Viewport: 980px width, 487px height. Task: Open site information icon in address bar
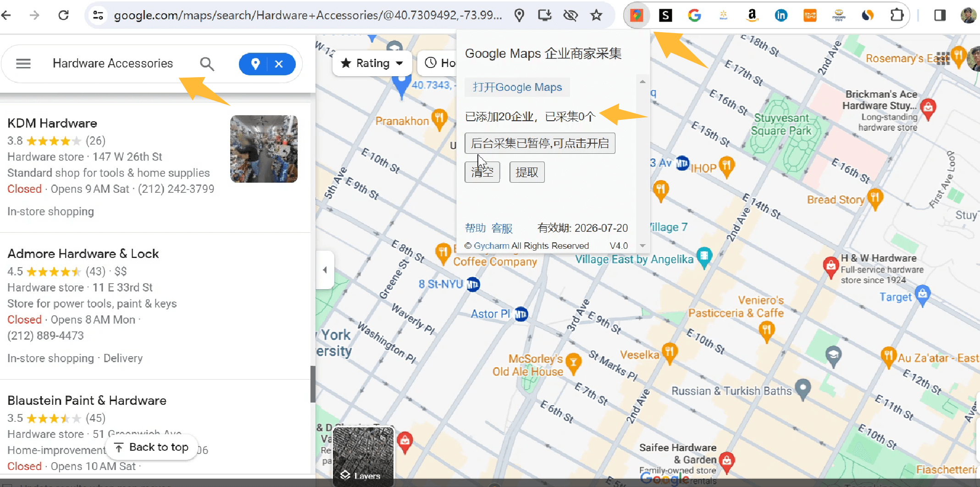tap(98, 15)
